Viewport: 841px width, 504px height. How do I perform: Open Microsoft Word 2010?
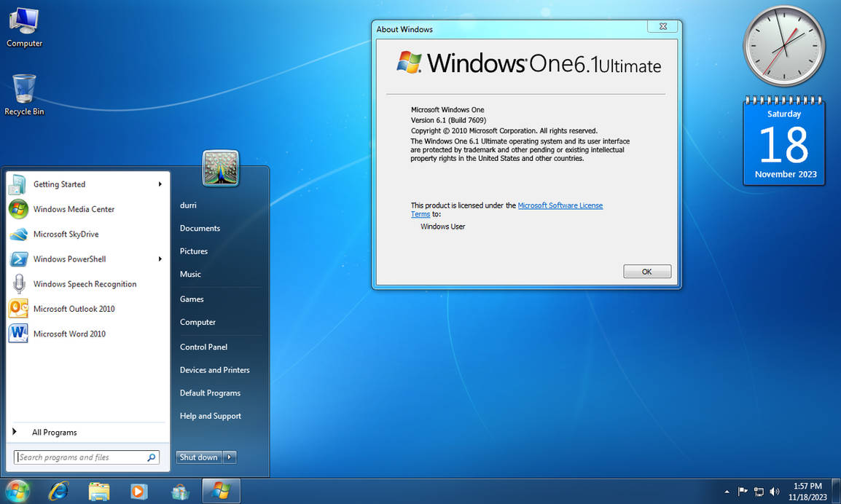88,334
